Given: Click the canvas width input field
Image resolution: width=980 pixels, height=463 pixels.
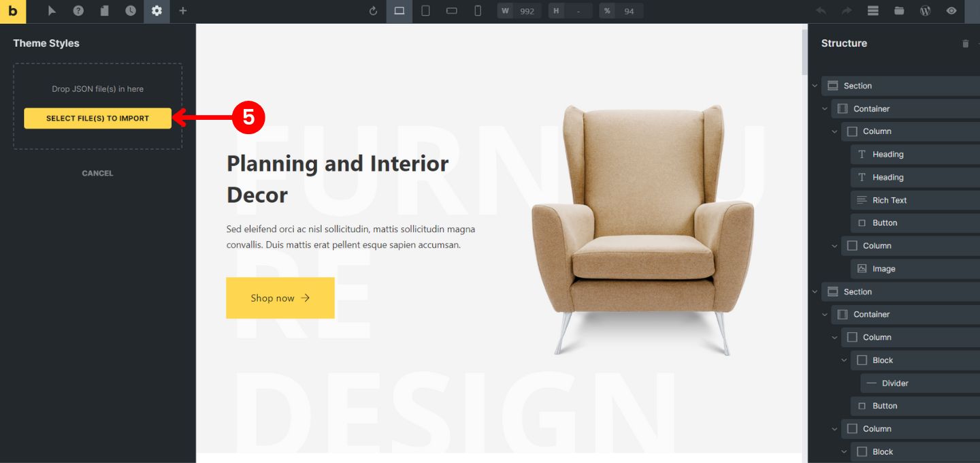Looking at the screenshot, I should point(527,11).
